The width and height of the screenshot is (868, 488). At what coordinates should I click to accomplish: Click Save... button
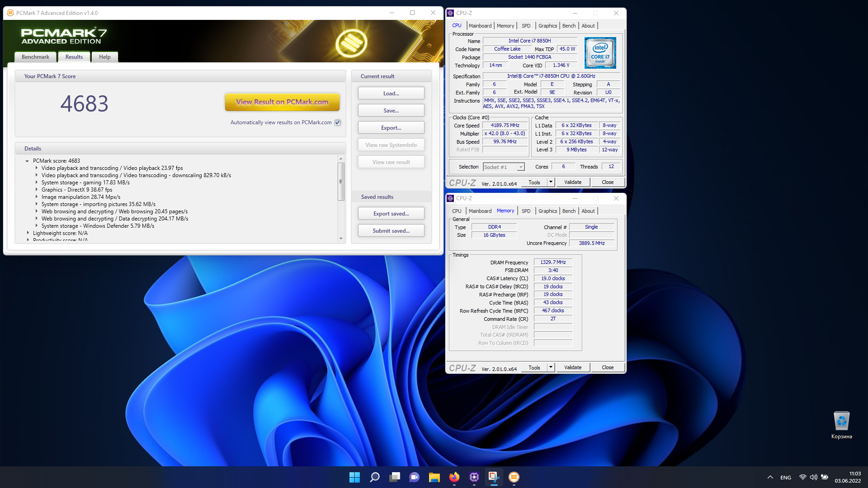(x=391, y=111)
